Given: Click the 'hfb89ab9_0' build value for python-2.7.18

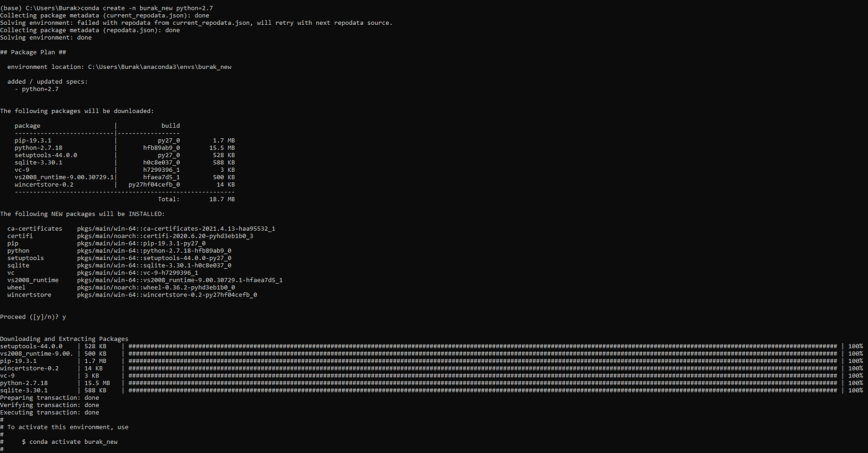Looking at the screenshot, I should click(161, 148).
